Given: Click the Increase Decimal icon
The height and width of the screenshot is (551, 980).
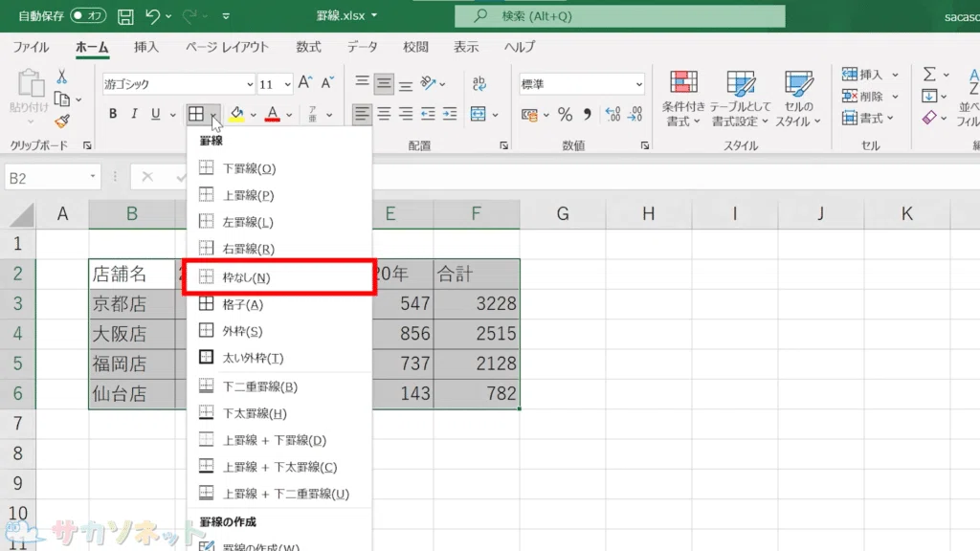Looking at the screenshot, I should click(613, 115).
